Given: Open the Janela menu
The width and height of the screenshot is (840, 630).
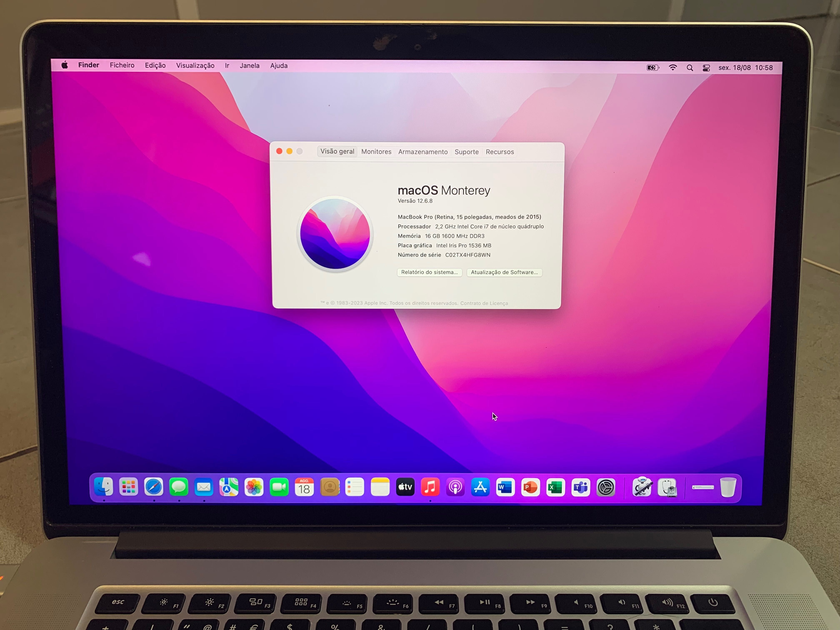Looking at the screenshot, I should [x=250, y=66].
